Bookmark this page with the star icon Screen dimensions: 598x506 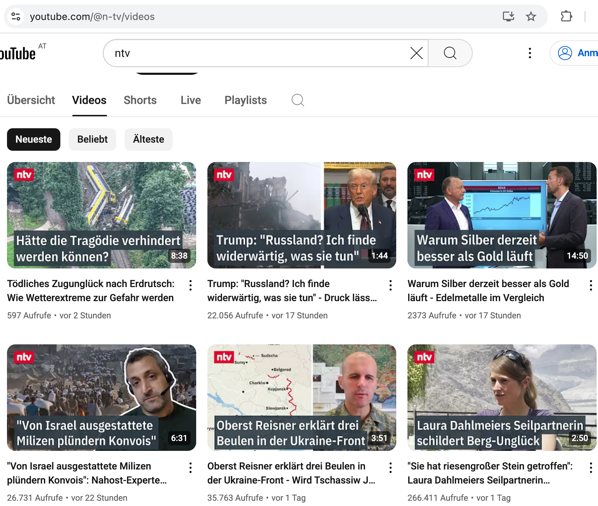(531, 16)
